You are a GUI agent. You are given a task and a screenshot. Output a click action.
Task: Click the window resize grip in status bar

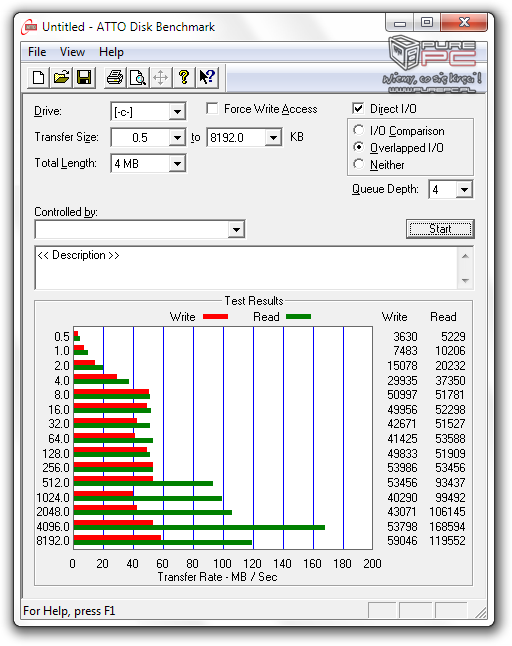(x=480, y=612)
